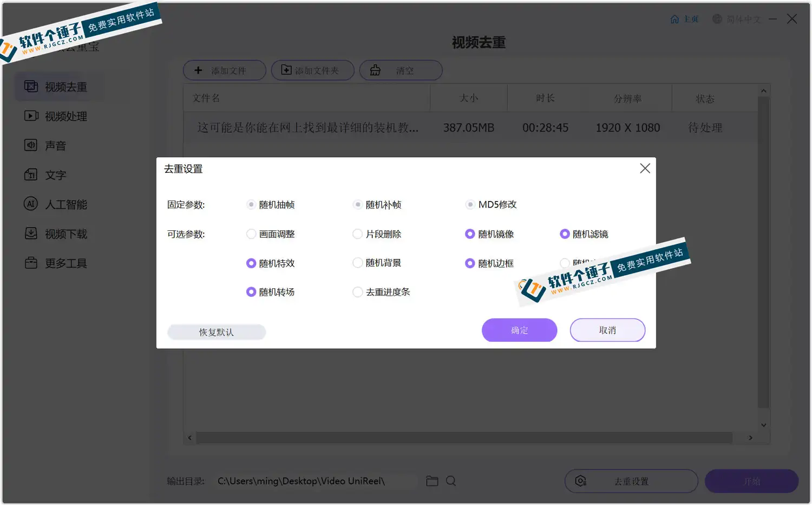The image size is (812, 505).
Task: Click the magnifier icon near output path
Action: [x=450, y=481]
